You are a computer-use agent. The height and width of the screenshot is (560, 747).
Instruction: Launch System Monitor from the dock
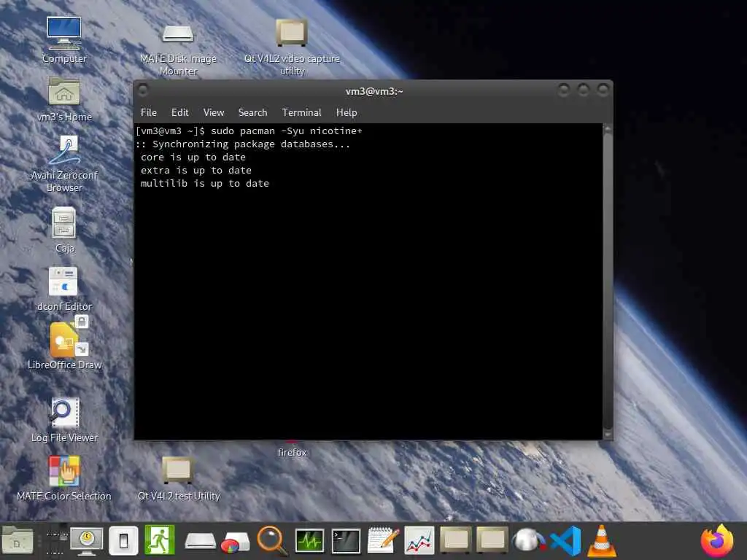309,541
